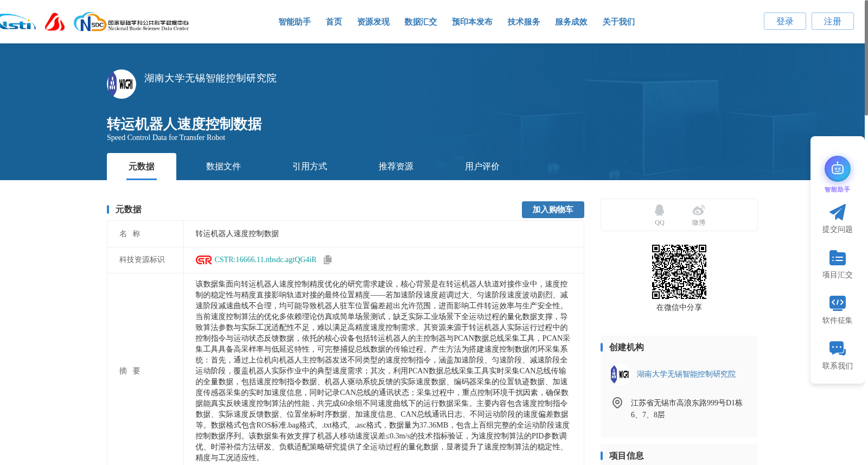868x465 pixels.
Task: Select the 元数据 tab
Action: [142, 167]
